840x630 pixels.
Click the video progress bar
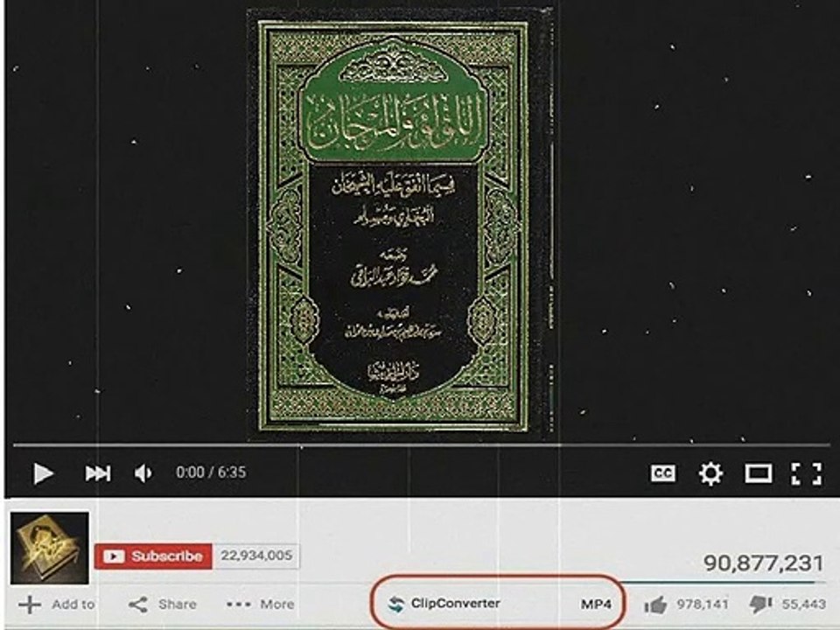tap(421, 445)
